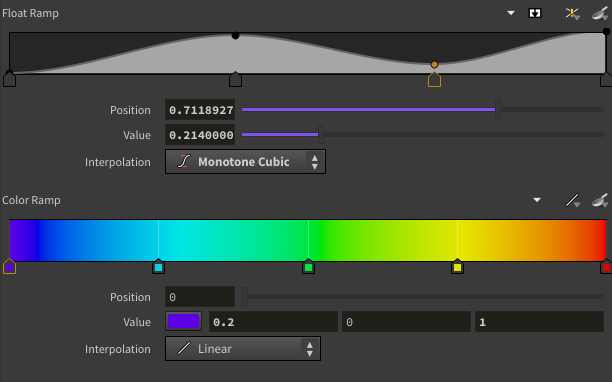This screenshot has width=612, height=382.
Task: Click Float Ramp Value field 0.2140000
Action: pos(200,135)
